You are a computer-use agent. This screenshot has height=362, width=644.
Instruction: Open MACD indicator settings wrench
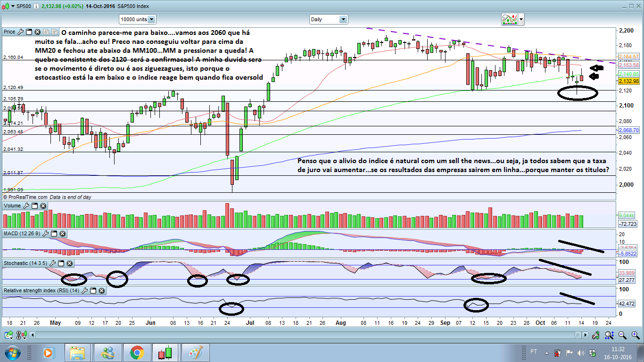[45, 234]
